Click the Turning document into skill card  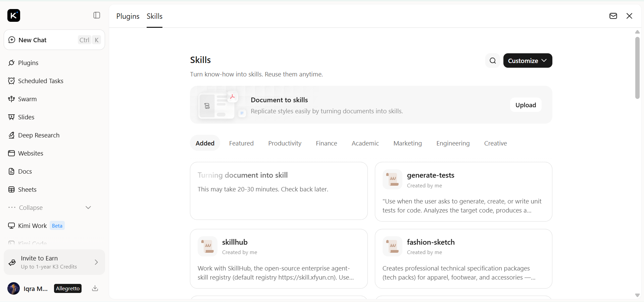(279, 191)
